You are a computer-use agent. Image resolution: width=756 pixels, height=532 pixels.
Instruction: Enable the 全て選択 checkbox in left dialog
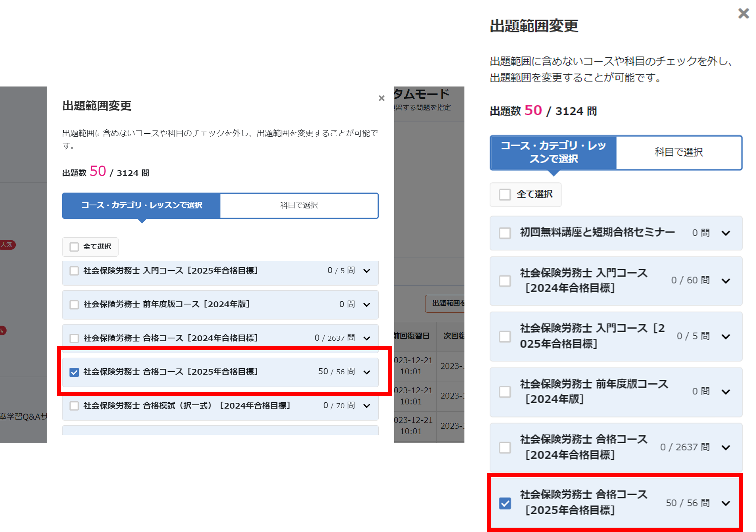pos(74,246)
